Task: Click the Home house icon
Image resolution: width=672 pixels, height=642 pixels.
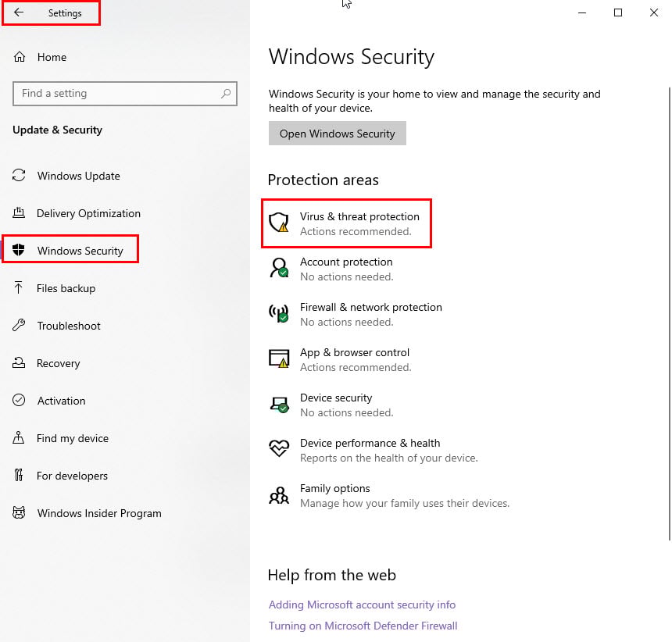Action: click(x=20, y=56)
